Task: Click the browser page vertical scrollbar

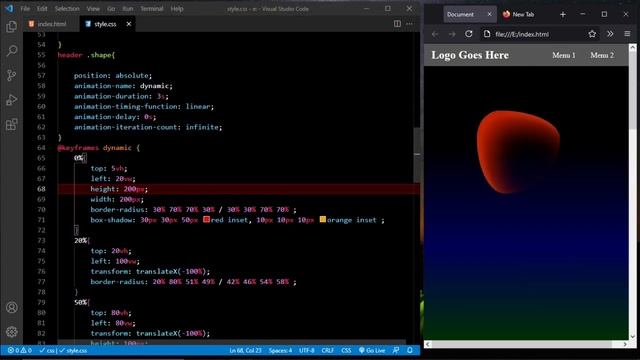Action: 632,90
